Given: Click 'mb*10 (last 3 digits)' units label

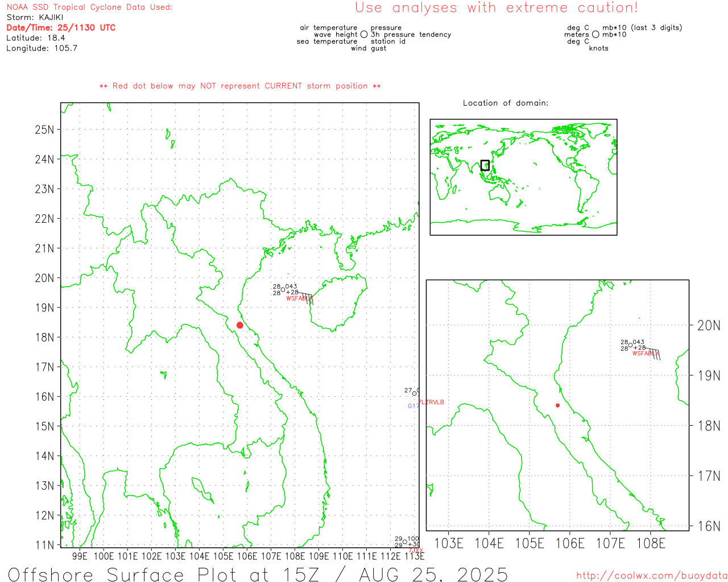Looking at the screenshot, I should pos(642,28).
